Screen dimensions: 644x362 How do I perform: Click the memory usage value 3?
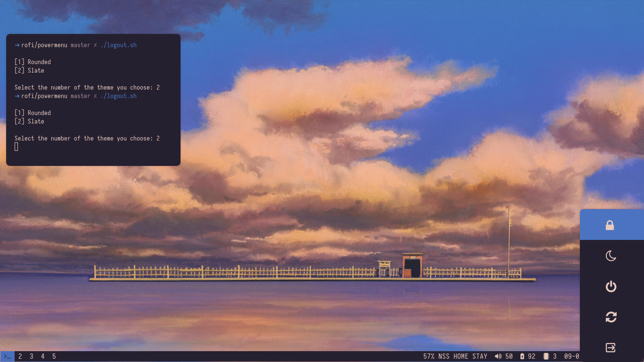555,356
